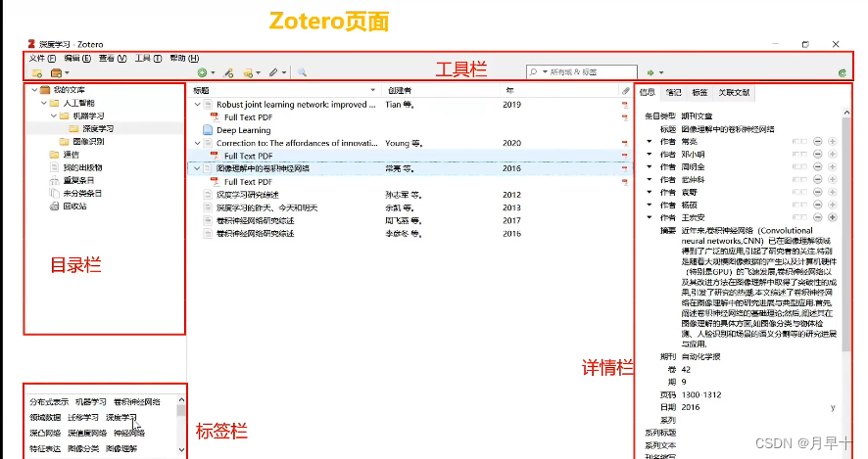Open the 文件 (F) menu
Image resolution: width=868 pixels, height=459 pixels.
[43, 58]
